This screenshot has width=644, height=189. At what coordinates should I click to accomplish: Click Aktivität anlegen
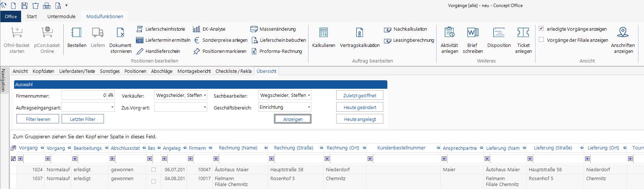(x=450, y=40)
